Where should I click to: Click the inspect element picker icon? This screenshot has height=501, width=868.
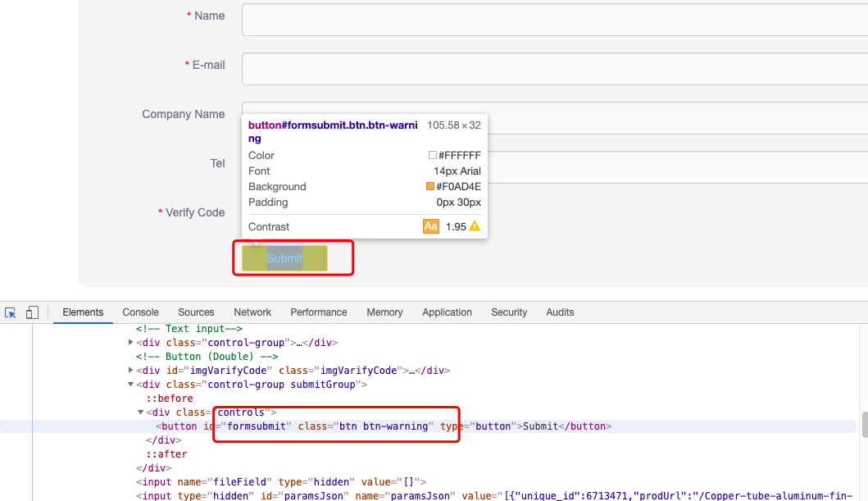11,312
